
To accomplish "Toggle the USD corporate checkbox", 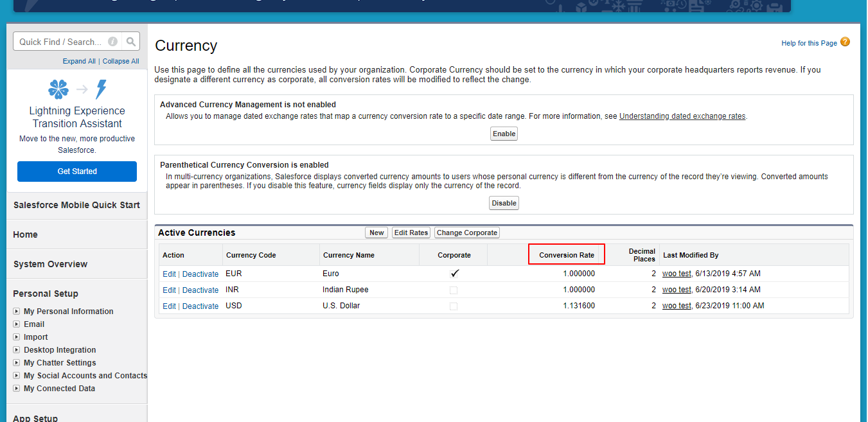I will pyautogui.click(x=454, y=306).
